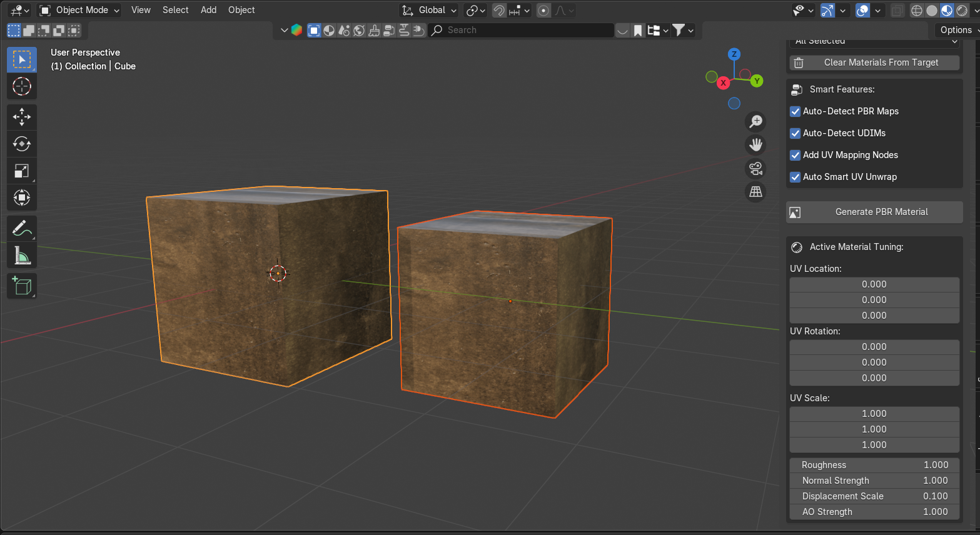Choose the Subtract selection mode icon

44,30
